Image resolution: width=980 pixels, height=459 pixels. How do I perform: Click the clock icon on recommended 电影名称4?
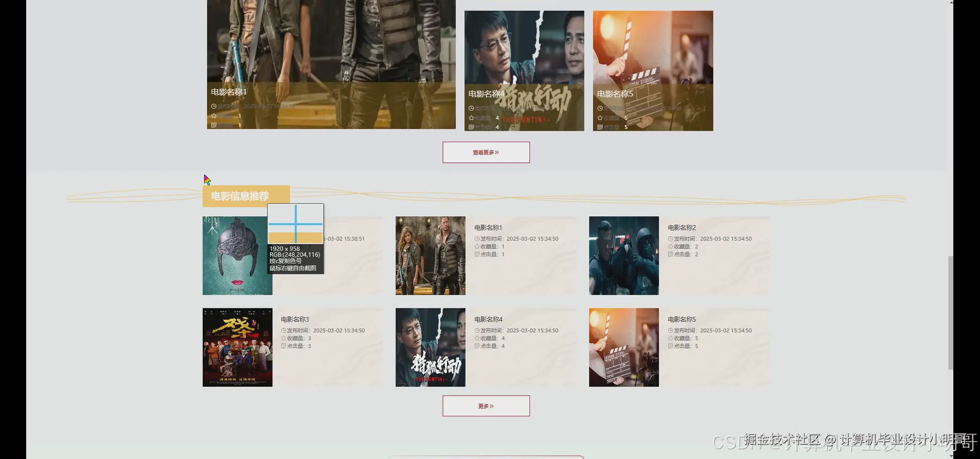(x=477, y=331)
